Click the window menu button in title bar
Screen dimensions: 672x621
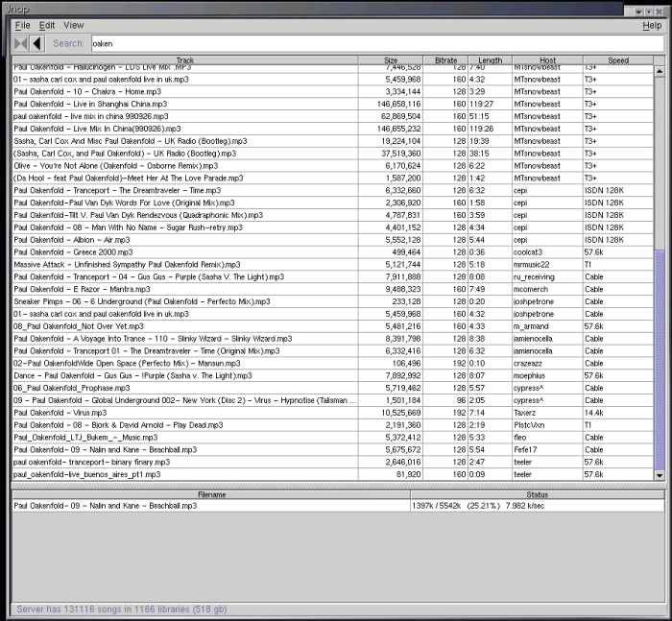point(639,12)
